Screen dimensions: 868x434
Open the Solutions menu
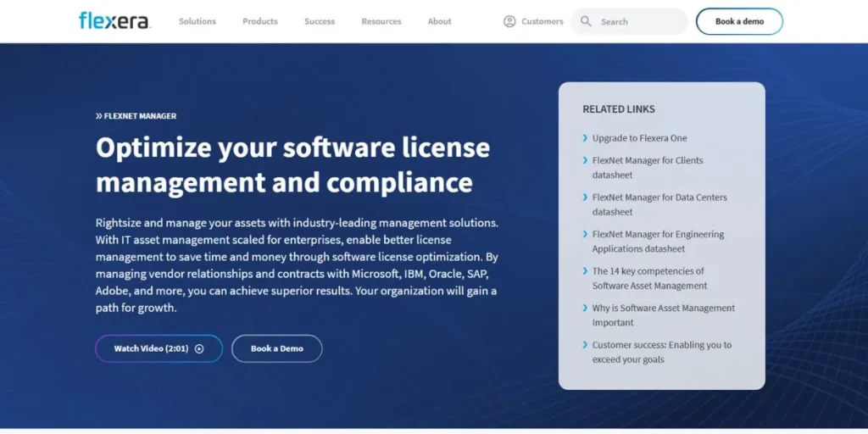(x=197, y=21)
